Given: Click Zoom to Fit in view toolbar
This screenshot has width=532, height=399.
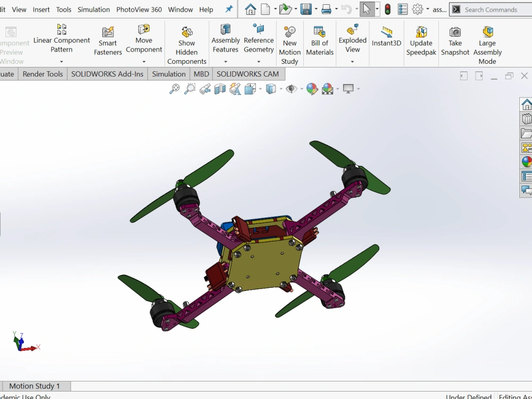Looking at the screenshot, I should coord(174,89).
